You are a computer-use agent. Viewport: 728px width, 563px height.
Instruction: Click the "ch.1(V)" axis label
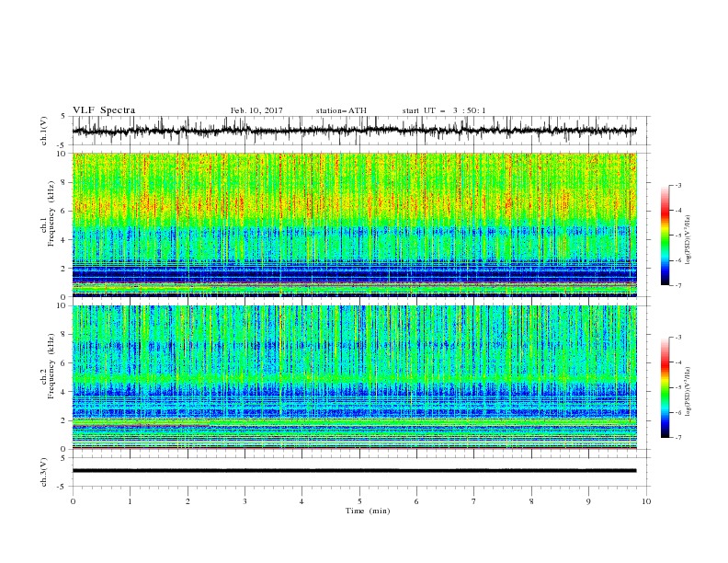(x=44, y=131)
